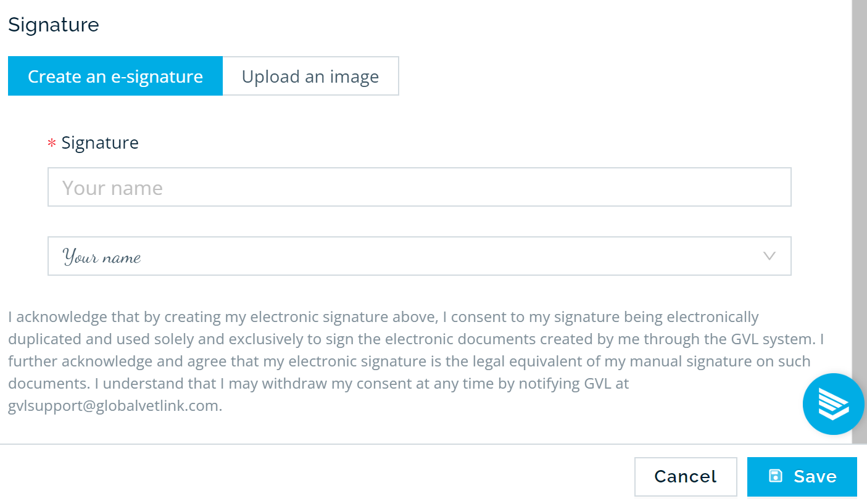The width and height of the screenshot is (867, 504).
Task: Open the floating blue stacked-layers help widget
Action: (x=833, y=404)
